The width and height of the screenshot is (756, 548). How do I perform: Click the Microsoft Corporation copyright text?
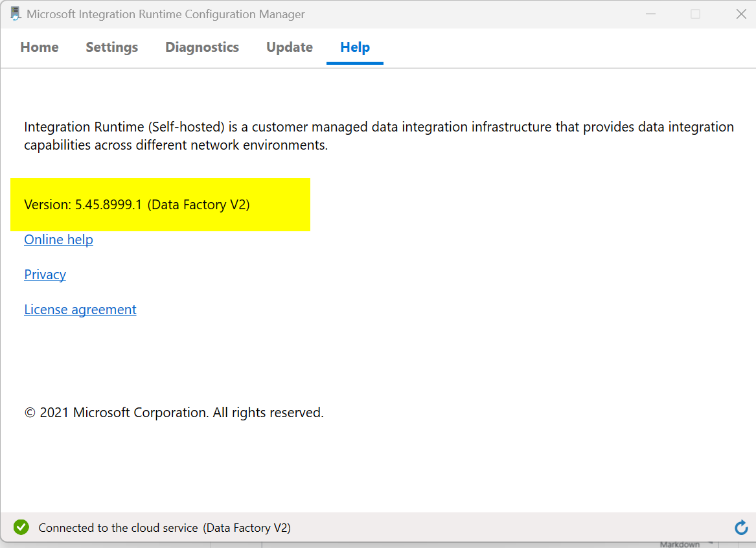(174, 413)
